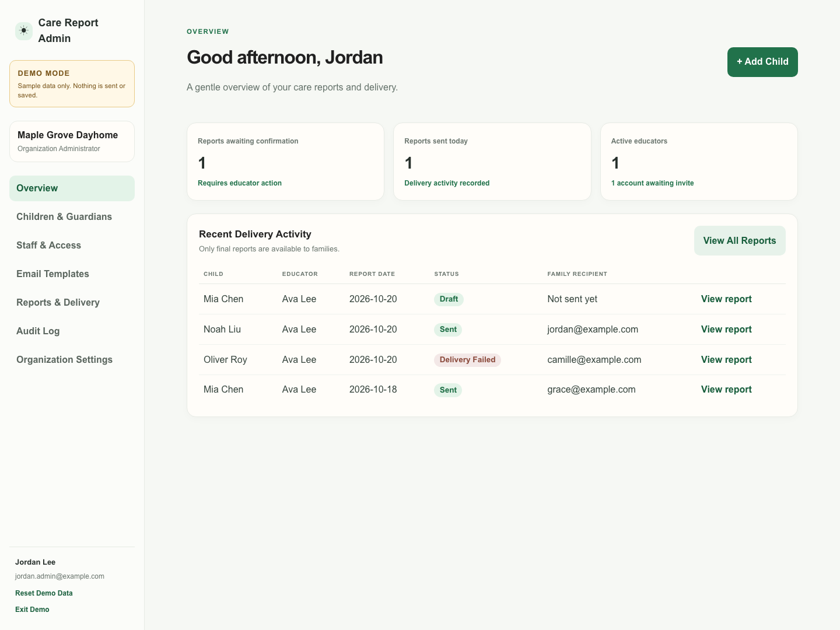Click jordan@example.com recipient cell
Viewport: 840px width, 630px height.
coord(593,330)
